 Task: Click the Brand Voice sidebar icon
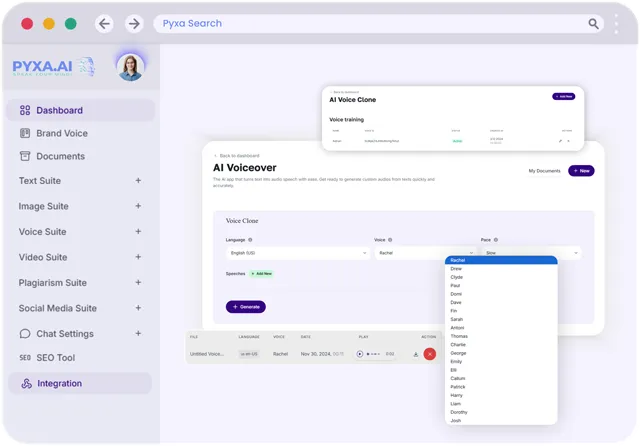[25, 133]
